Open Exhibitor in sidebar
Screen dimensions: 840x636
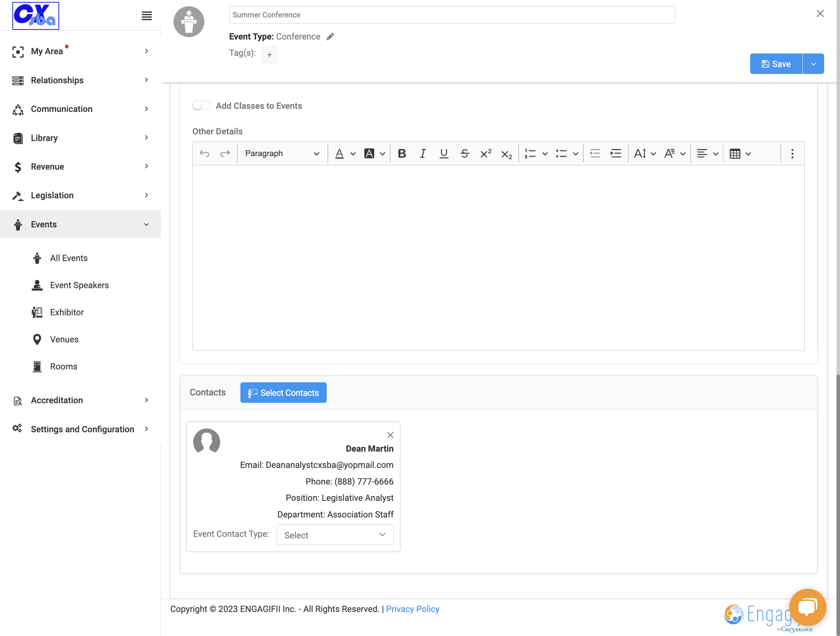[67, 313]
